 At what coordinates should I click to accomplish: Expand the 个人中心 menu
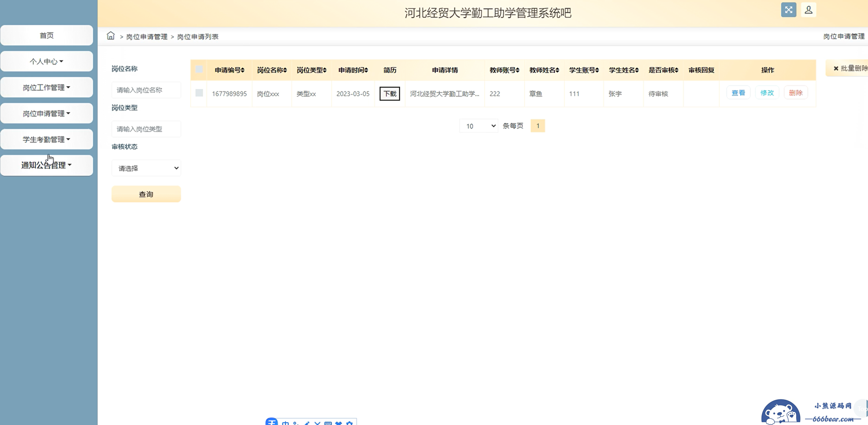click(46, 61)
